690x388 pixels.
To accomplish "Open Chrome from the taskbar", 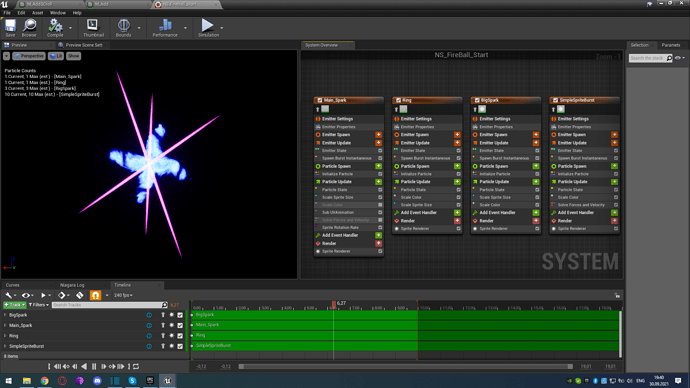I will pyautogui.click(x=44, y=381).
